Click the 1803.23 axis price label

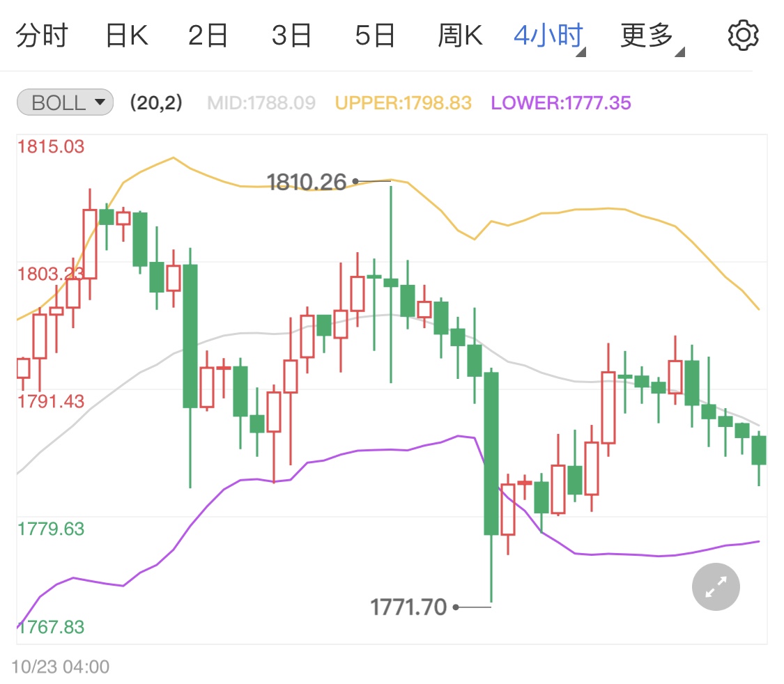50,274
